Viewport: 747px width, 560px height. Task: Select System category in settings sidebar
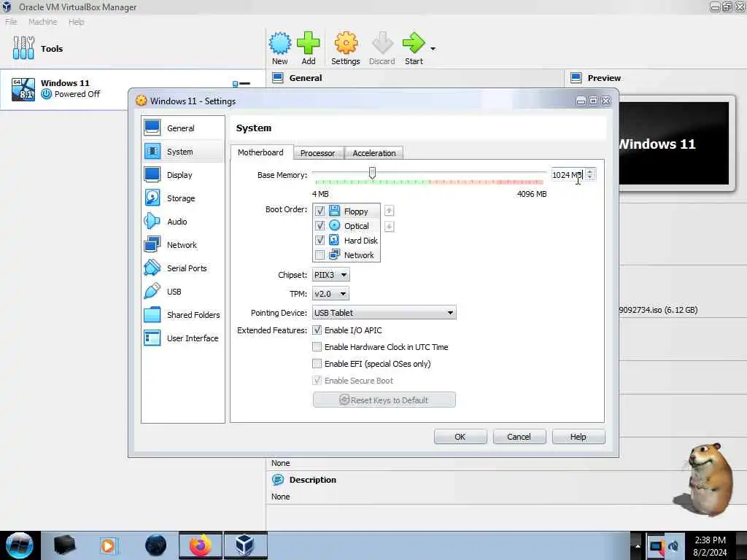[183, 152]
